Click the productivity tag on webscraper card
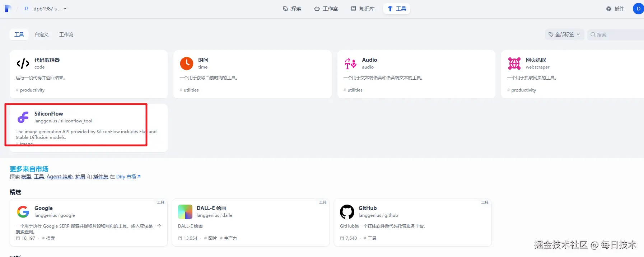Image resolution: width=644 pixels, height=257 pixels. click(x=522, y=90)
